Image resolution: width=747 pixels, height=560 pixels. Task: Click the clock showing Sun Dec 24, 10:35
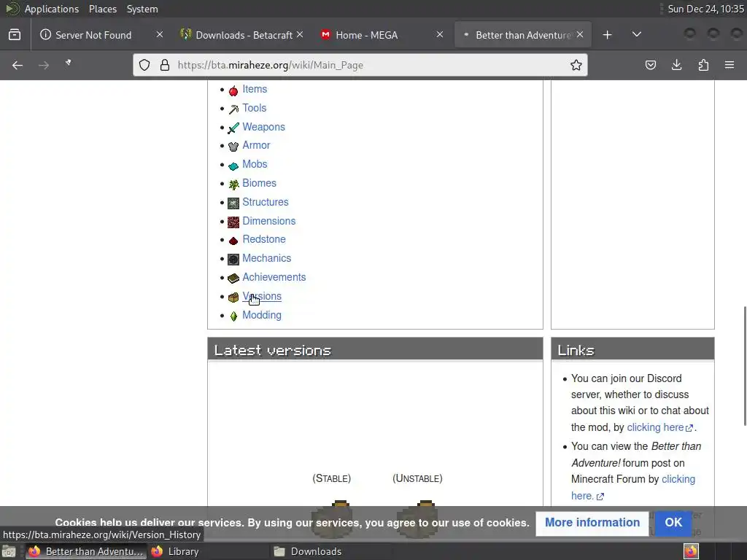pos(705,9)
